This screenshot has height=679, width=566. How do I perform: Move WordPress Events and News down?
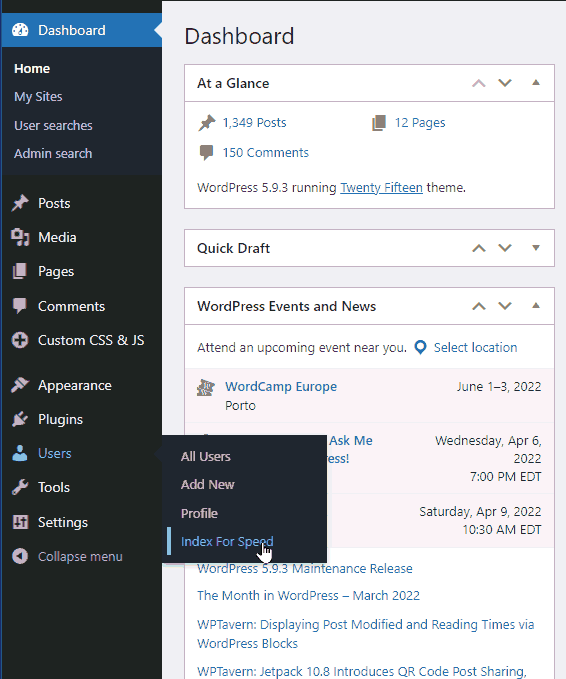click(505, 306)
